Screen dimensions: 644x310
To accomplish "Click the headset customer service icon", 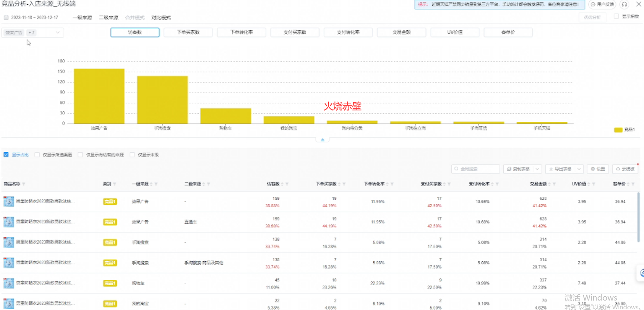I will pos(624,4).
